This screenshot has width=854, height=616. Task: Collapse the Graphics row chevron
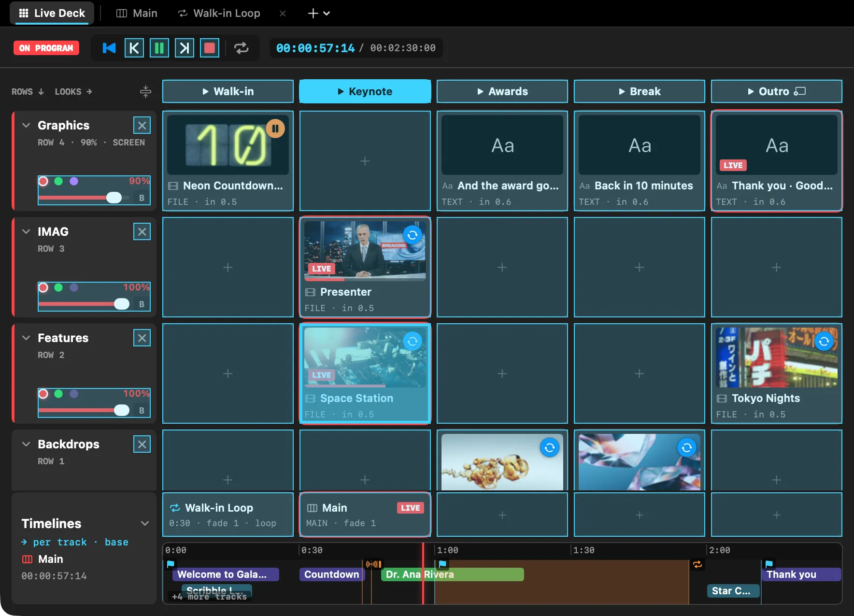coord(26,125)
